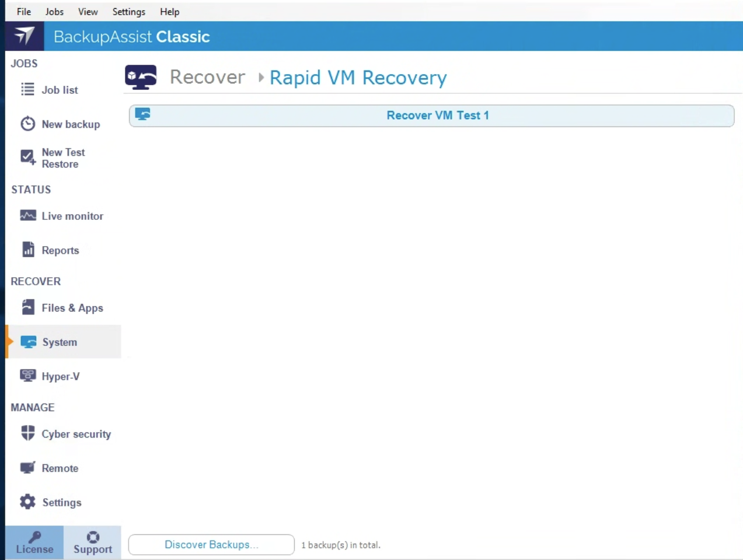The width and height of the screenshot is (743, 560).
Task: Click the Remote monitor icon
Action: coord(27,468)
